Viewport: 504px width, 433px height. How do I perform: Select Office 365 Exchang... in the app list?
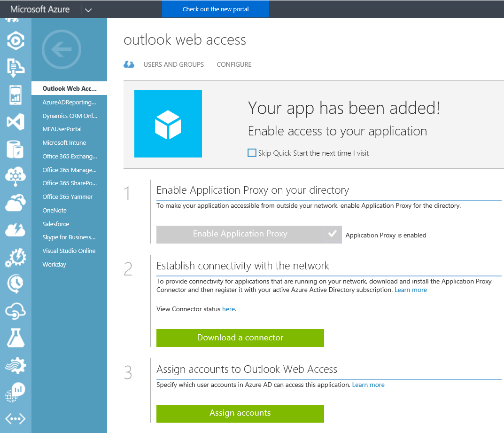click(x=70, y=157)
